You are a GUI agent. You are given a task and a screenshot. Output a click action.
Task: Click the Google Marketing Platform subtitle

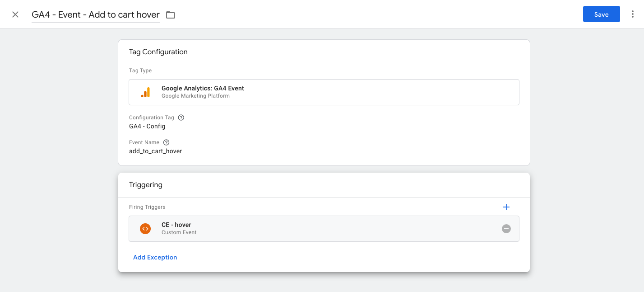[195, 96]
